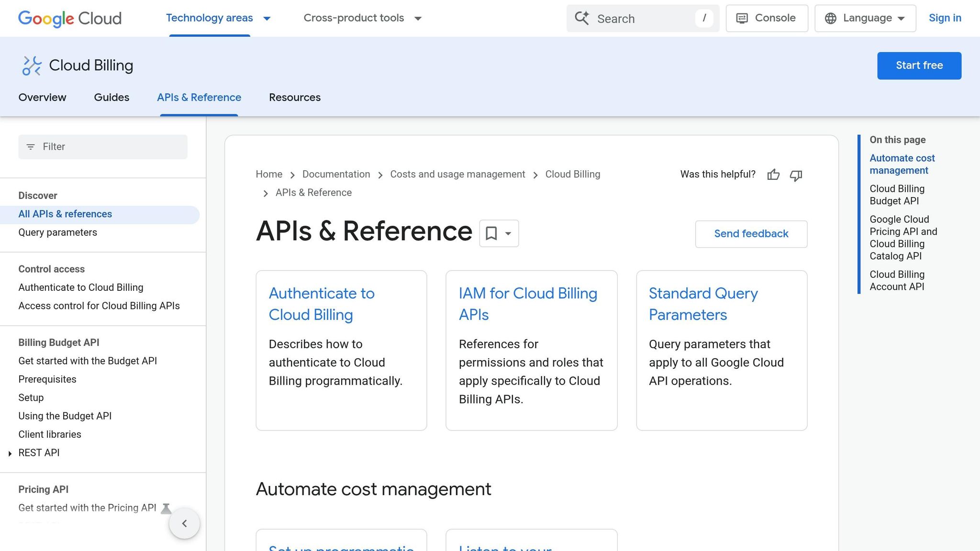The image size is (980, 551).
Task: Click the Send feedback button
Action: pyautogui.click(x=751, y=234)
